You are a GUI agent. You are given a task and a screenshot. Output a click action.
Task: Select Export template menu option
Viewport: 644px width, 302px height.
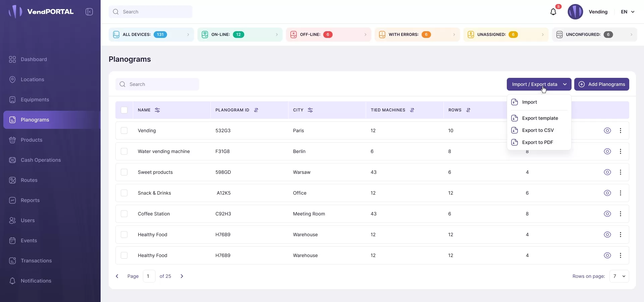[x=540, y=118]
